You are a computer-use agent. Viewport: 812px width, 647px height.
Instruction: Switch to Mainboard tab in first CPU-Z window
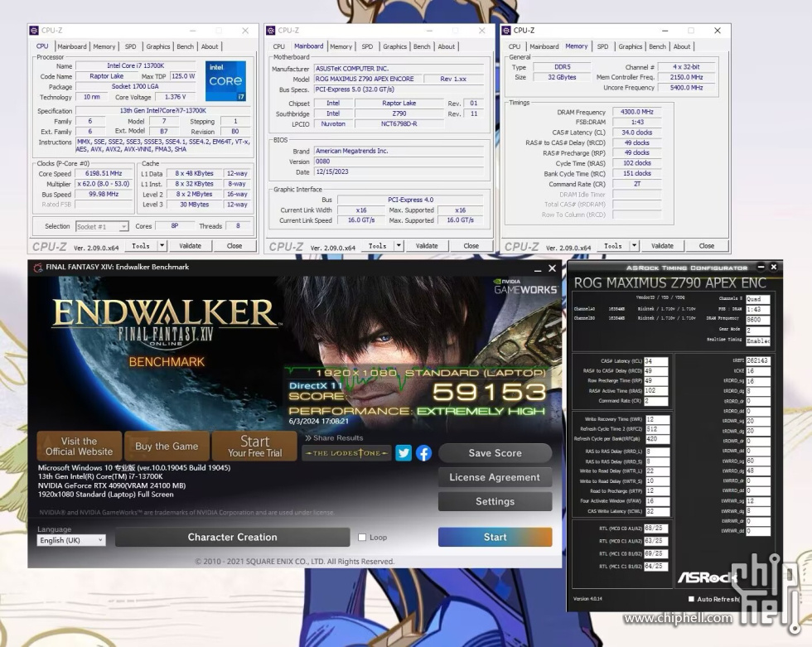pos(72,46)
